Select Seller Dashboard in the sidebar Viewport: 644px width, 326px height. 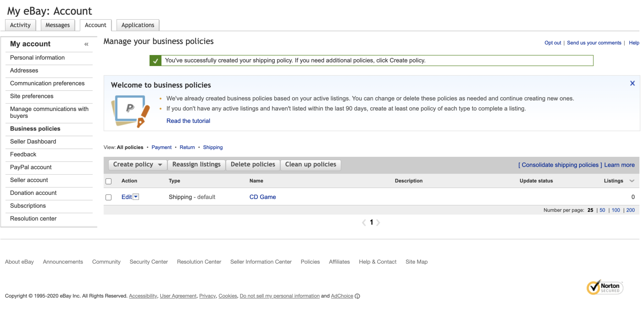pos(33,141)
